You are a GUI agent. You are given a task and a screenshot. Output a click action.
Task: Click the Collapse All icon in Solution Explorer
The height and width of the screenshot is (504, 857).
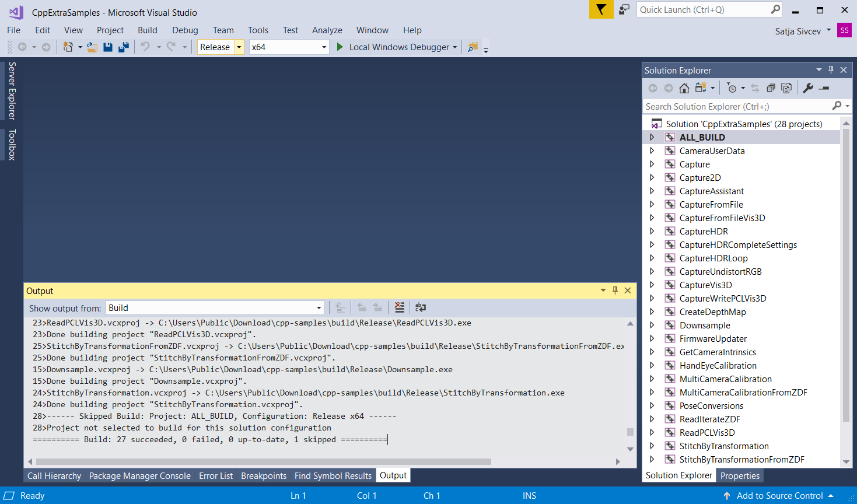click(x=771, y=88)
